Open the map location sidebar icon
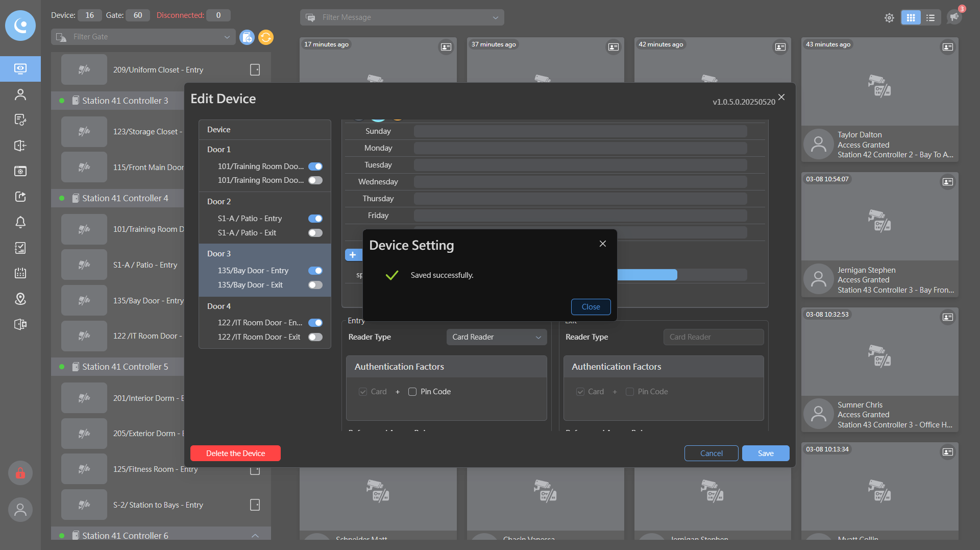The image size is (980, 550). click(20, 299)
